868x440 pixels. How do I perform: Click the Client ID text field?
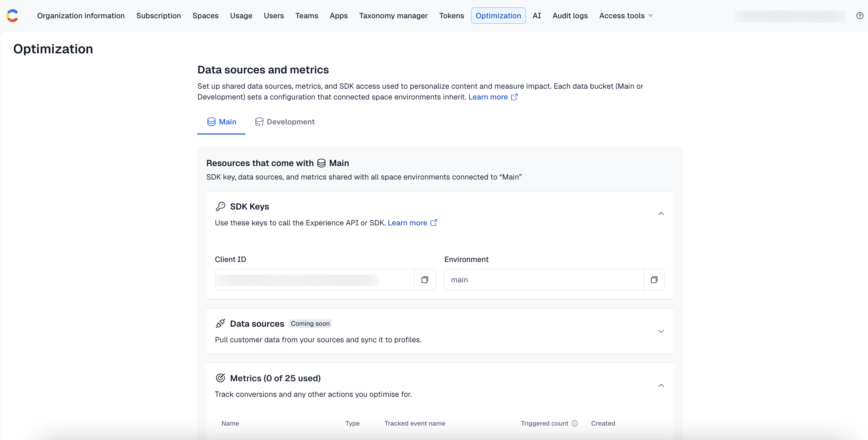pos(314,280)
